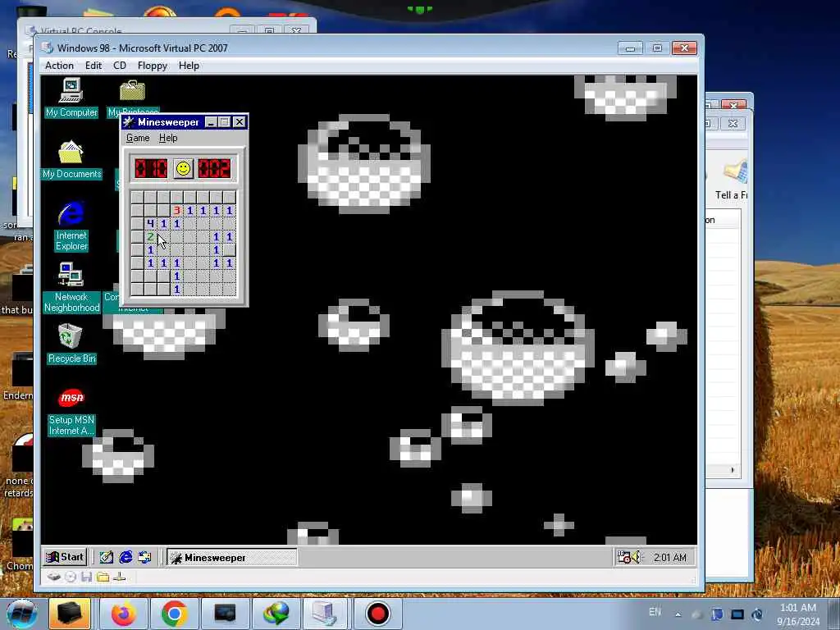Minimize the Minesweeper window

coord(211,122)
